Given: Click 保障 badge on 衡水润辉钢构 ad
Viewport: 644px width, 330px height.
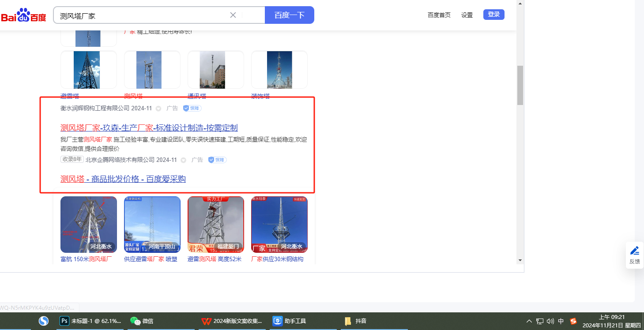Looking at the screenshot, I should pyautogui.click(x=192, y=108).
